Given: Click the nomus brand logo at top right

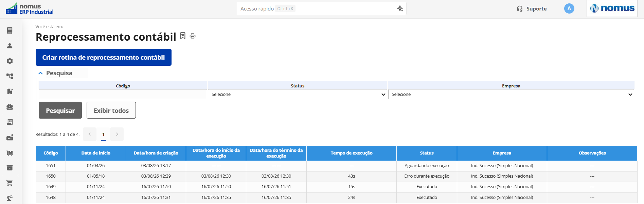Looking at the screenshot, I should [x=612, y=8].
